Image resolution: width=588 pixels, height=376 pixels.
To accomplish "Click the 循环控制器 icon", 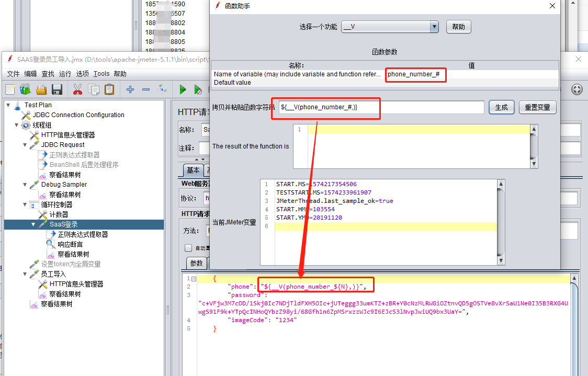I will click(35, 204).
